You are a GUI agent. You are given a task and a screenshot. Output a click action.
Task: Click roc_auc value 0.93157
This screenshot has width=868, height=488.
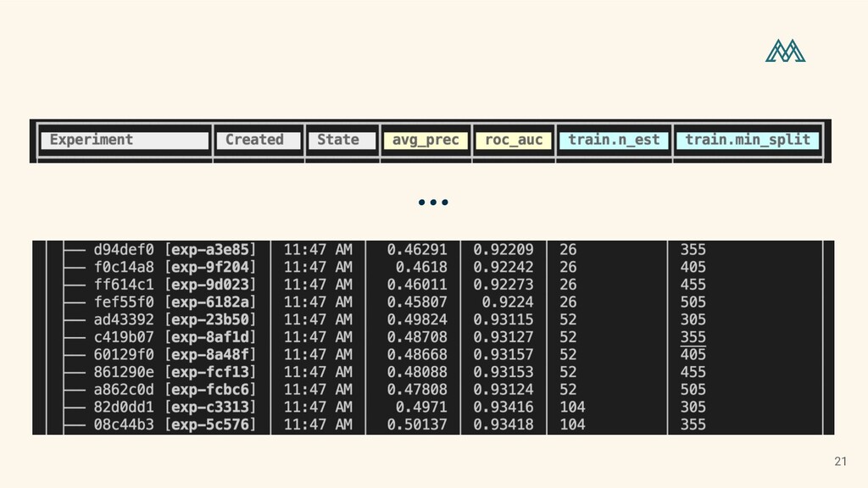(x=504, y=355)
